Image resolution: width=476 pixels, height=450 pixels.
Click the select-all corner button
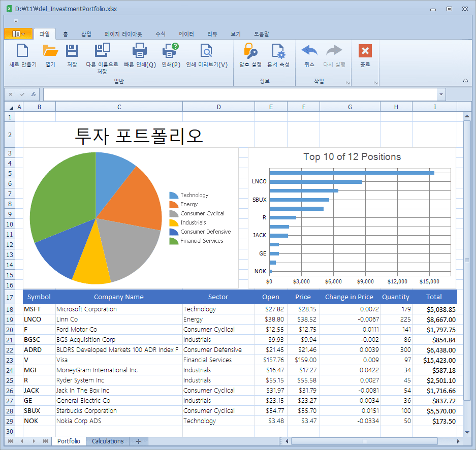pyautogui.click(x=10, y=107)
